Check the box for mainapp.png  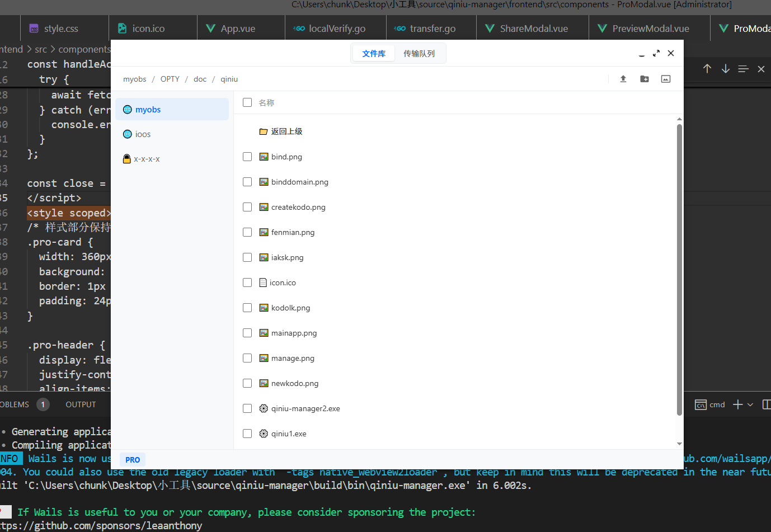247,333
